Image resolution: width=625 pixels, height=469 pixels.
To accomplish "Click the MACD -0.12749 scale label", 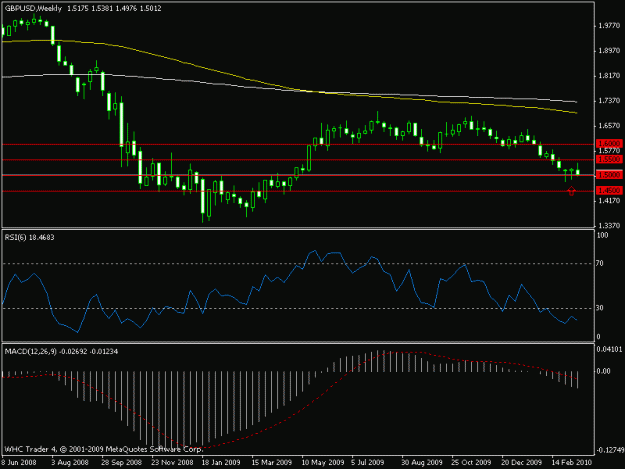I will [609, 450].
